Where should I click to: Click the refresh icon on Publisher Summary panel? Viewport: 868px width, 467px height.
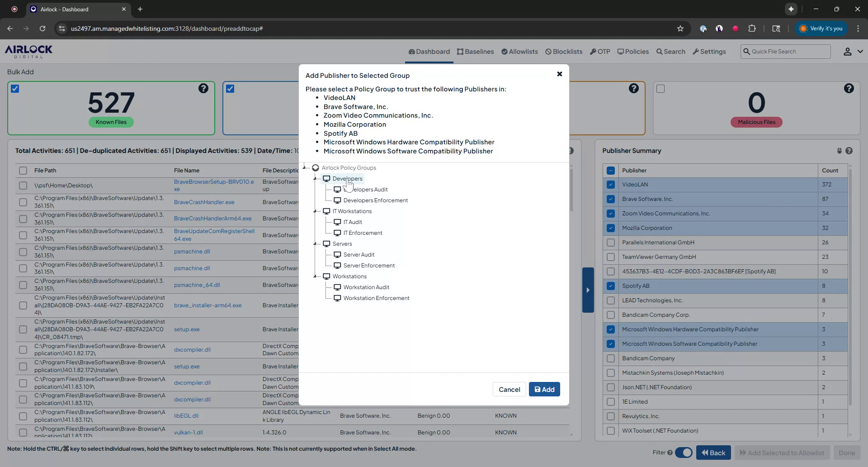(839, 151)
